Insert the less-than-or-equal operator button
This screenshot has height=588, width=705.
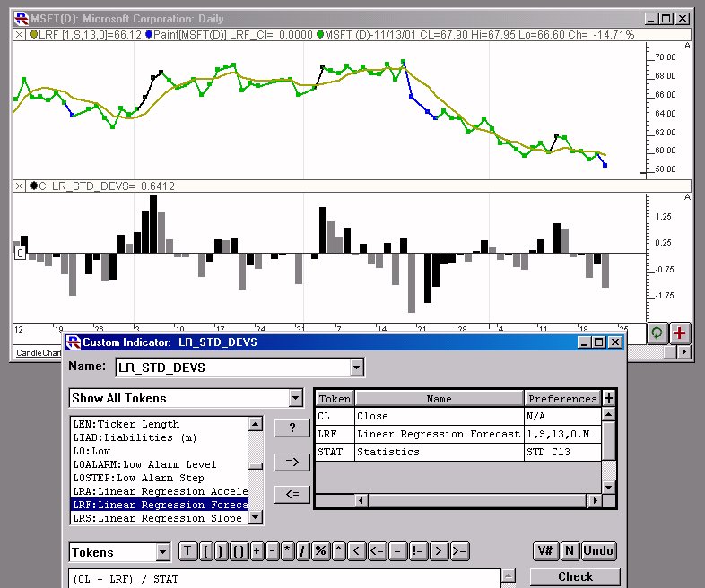pyautogui.click(x=378, y=551)
